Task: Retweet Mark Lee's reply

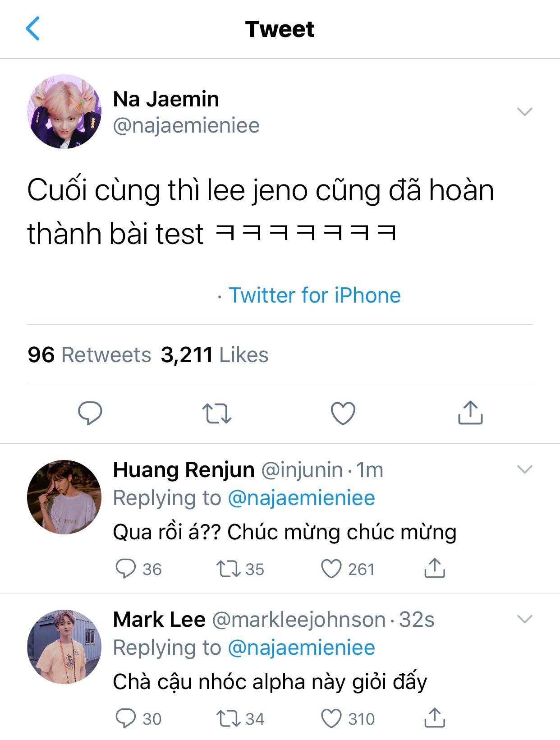Action: pyautogui.click(x=240, y=719)
